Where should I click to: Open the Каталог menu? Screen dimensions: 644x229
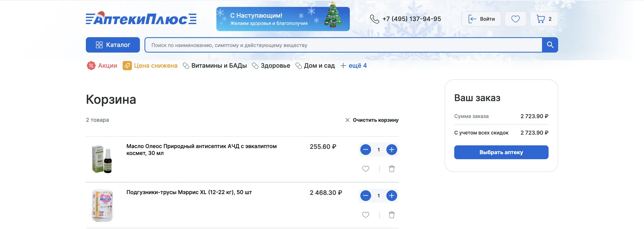113,45
